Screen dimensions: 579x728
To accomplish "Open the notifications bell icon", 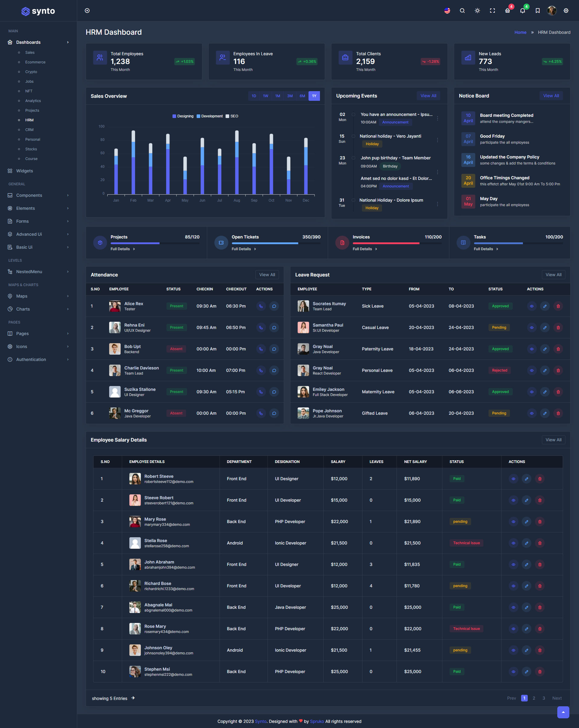I will tap(522, 11).
